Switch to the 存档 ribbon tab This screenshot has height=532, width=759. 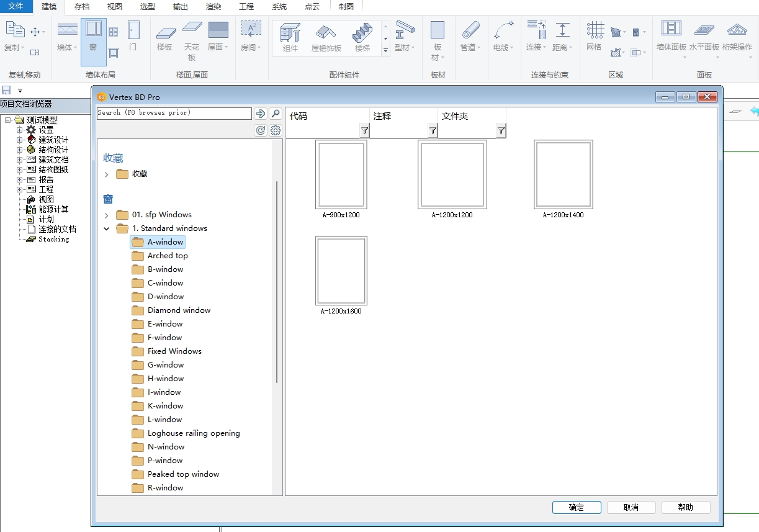pos(82,7)
